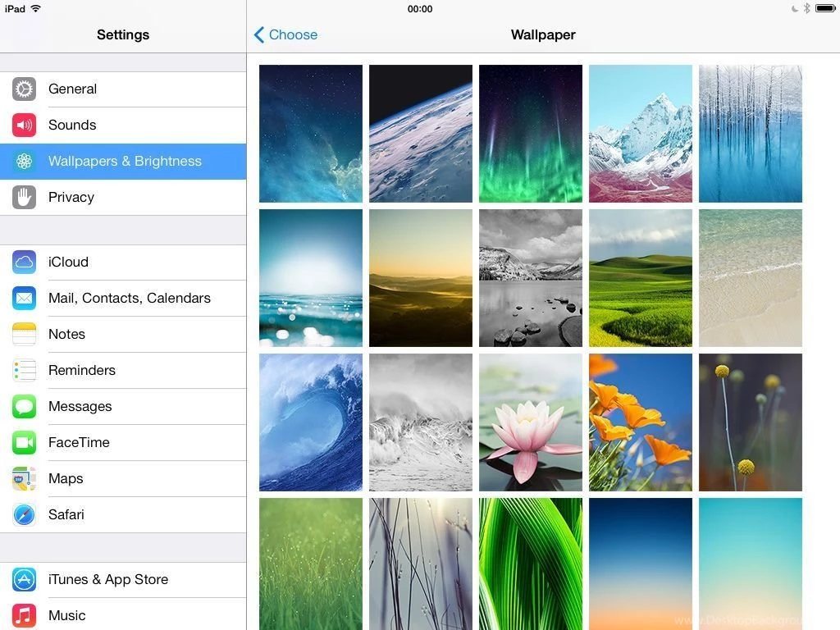
Task: Open iTunes & App Store settings
Action: [107, 579]
